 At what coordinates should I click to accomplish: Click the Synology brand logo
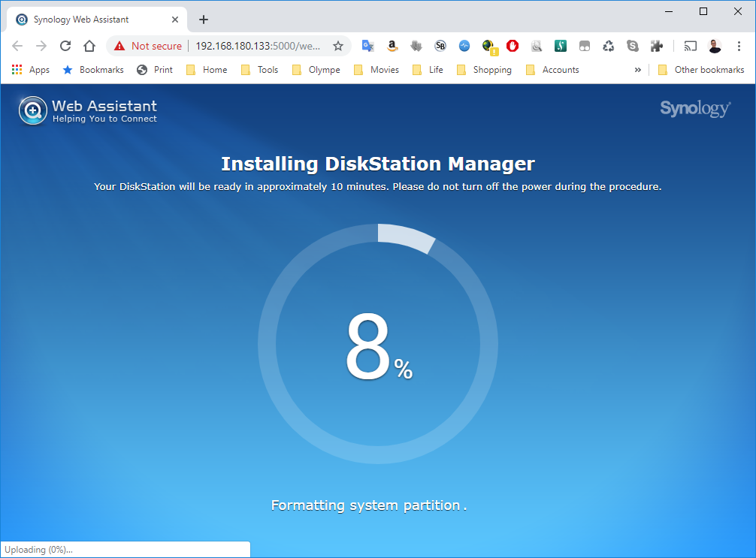coord(695,108)
